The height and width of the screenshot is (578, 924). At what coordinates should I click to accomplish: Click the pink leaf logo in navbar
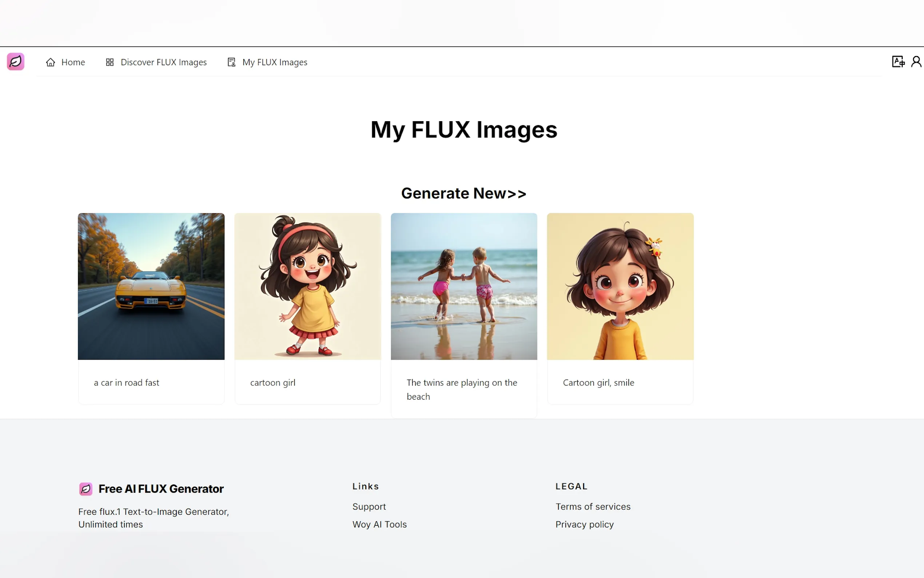pos(16,62)
